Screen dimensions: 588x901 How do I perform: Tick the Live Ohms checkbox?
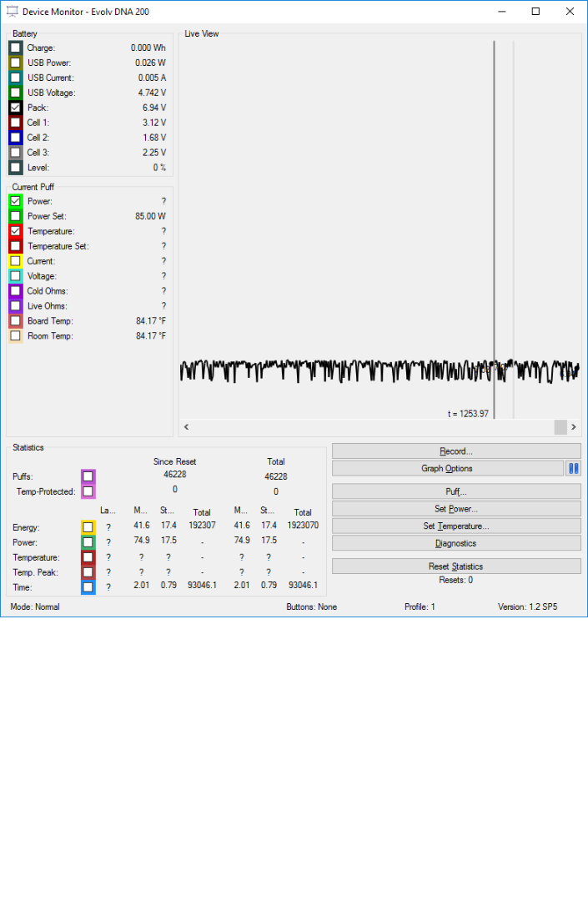point(16,306)
